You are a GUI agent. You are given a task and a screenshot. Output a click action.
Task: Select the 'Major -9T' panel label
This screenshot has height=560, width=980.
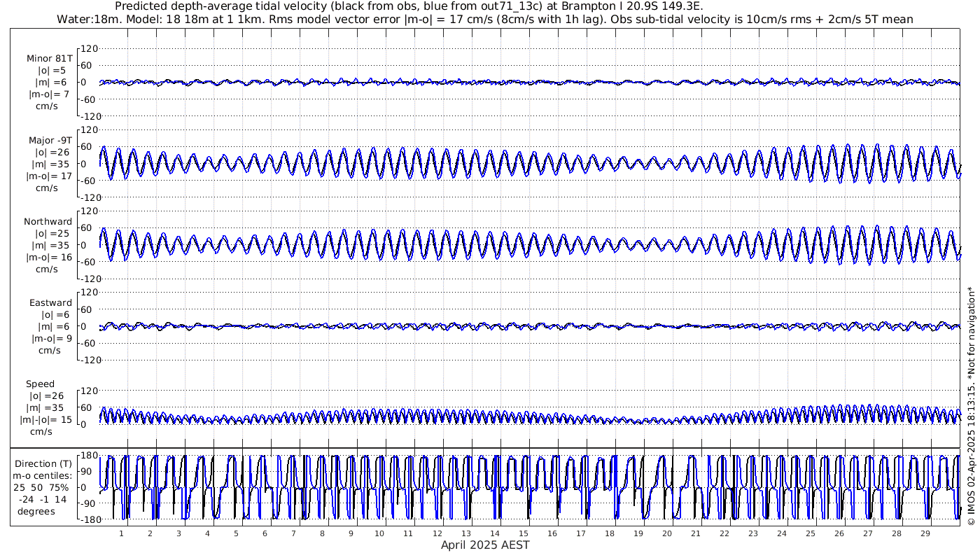[50, 140]
